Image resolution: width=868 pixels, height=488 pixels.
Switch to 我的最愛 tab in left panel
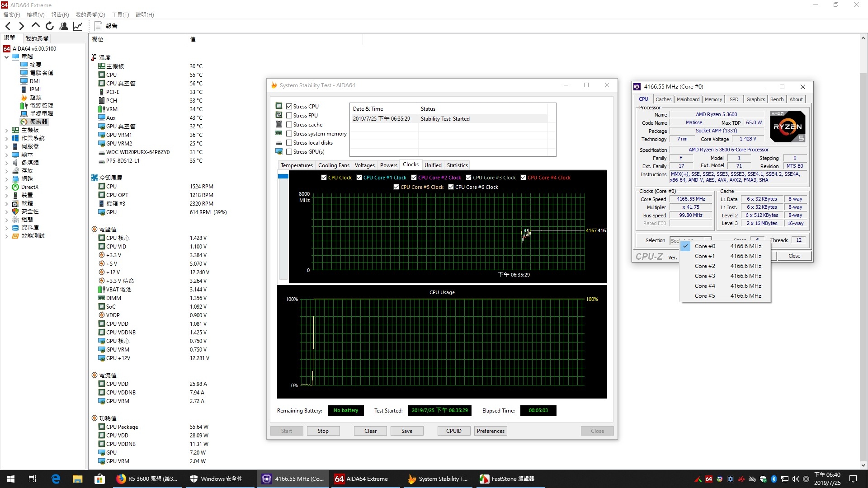pyautogui.click(x=37, y=38)
